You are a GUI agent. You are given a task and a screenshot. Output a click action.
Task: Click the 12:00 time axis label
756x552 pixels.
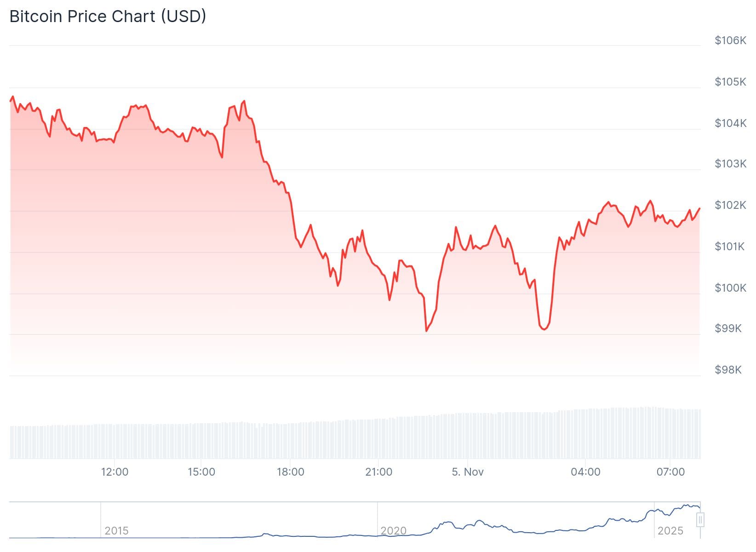click(115, 472)
